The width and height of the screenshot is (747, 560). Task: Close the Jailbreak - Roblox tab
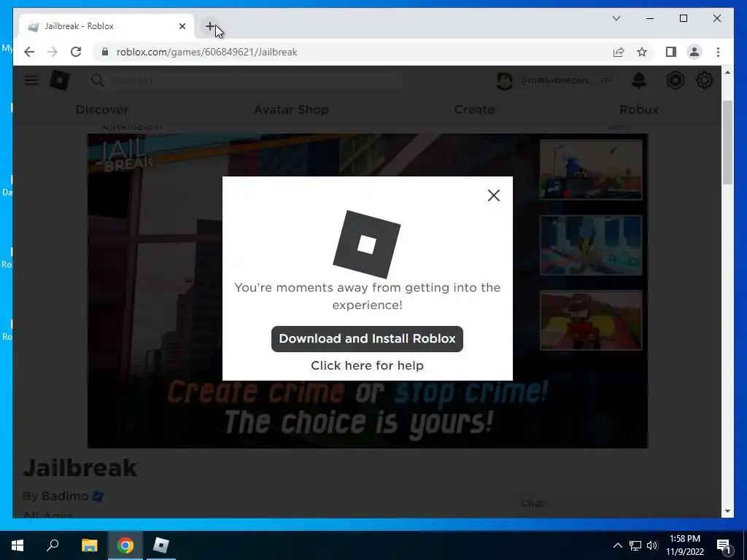click(x=182, y=26)
